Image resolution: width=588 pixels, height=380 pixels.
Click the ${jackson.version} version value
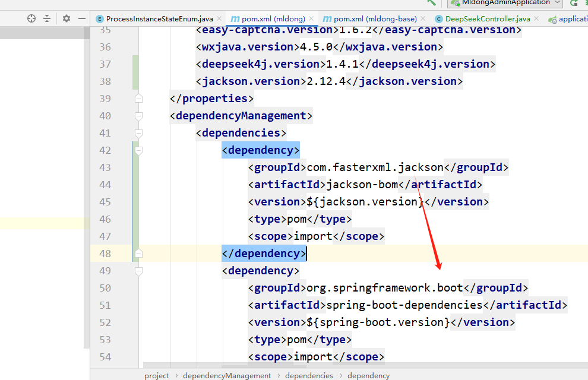(366, 202)
